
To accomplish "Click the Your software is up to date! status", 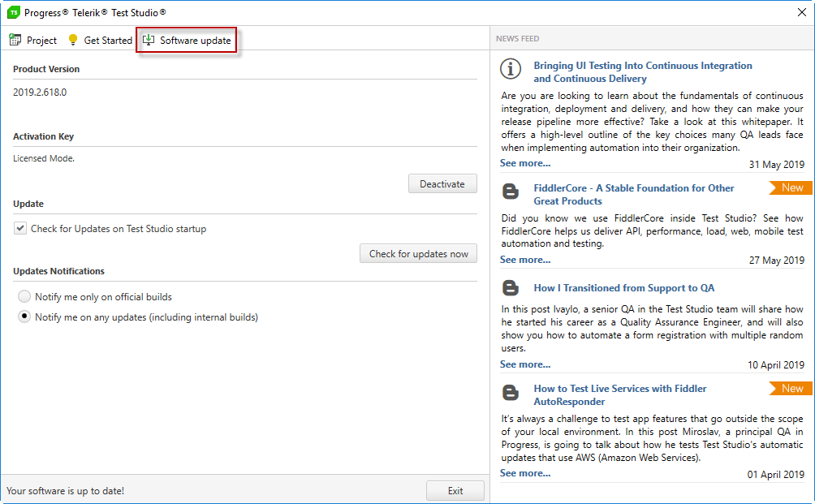I will (65, 490).
